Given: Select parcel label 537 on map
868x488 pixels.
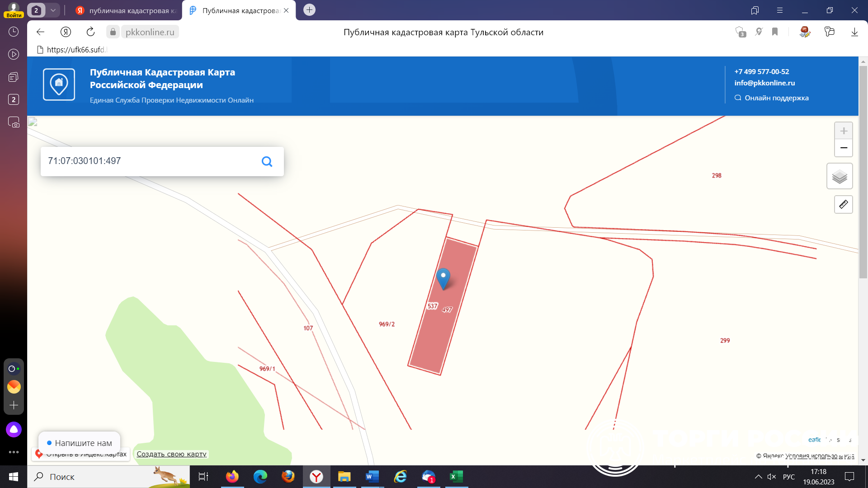Looking at the screenshot, I should 432,306.
